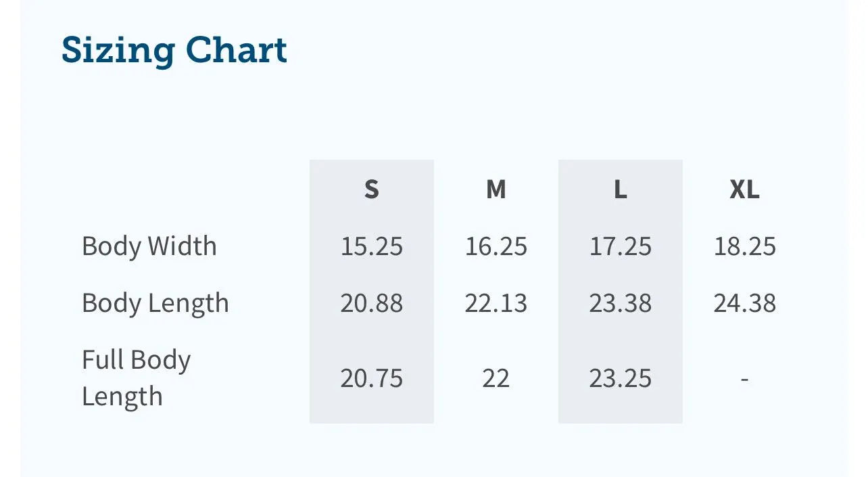Select the S size column header
The height and width of the screenshot is (477, 868).
pos(371,189)
